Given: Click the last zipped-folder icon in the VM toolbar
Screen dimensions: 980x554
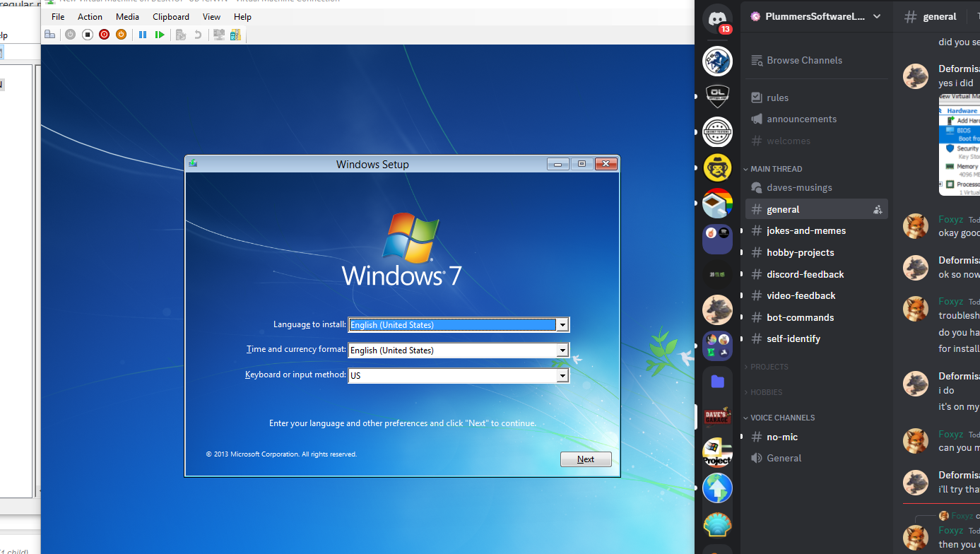Looking at the screenshot, I should coord(235,34).
